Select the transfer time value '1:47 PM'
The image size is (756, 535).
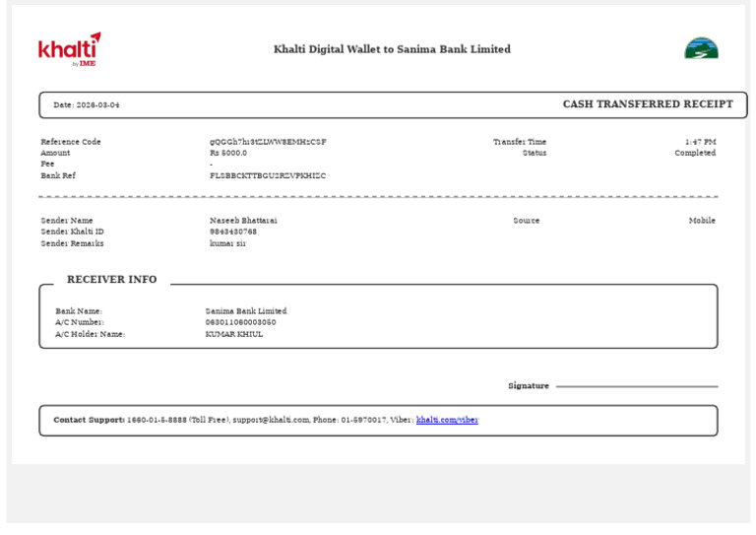point(701,142)
